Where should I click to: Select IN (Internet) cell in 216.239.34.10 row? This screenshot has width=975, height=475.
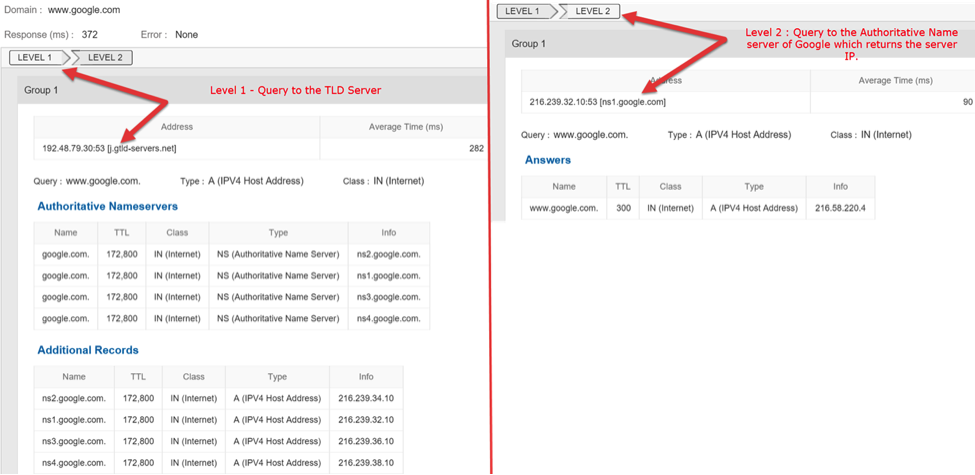click(193, 399)
